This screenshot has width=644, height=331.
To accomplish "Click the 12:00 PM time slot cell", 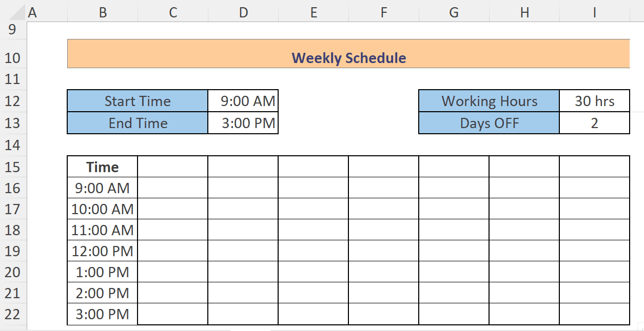I will pos(102,251).
